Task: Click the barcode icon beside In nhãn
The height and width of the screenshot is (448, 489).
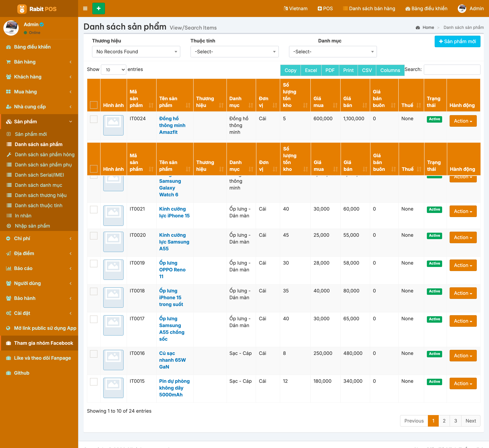Action: click(9, 216)
